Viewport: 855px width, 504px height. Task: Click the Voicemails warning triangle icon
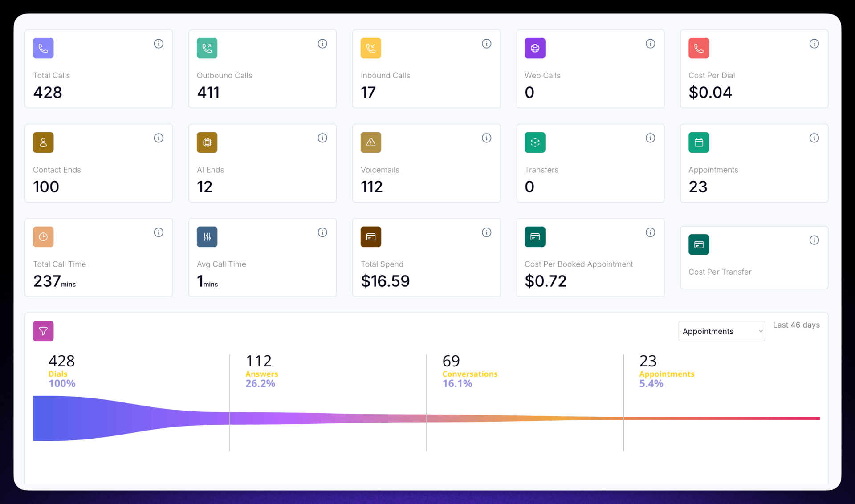(x=371, y=142)
